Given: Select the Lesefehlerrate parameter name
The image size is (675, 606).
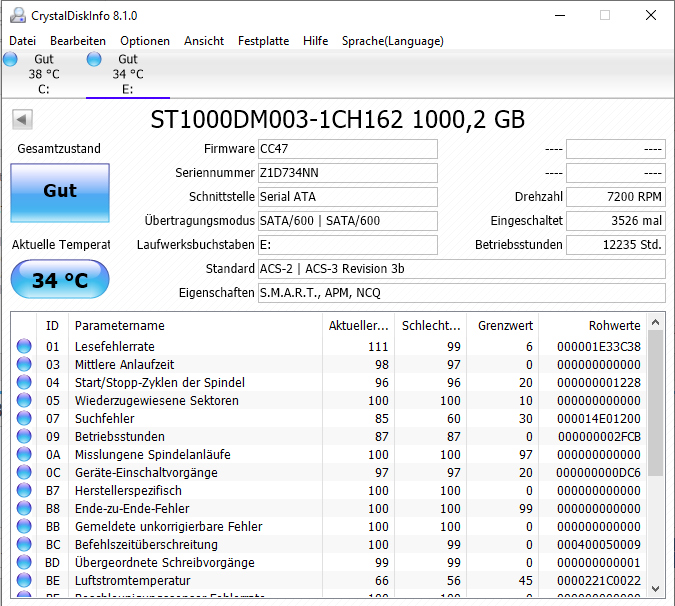Looking at the screenshot, I should pos(115,346).
